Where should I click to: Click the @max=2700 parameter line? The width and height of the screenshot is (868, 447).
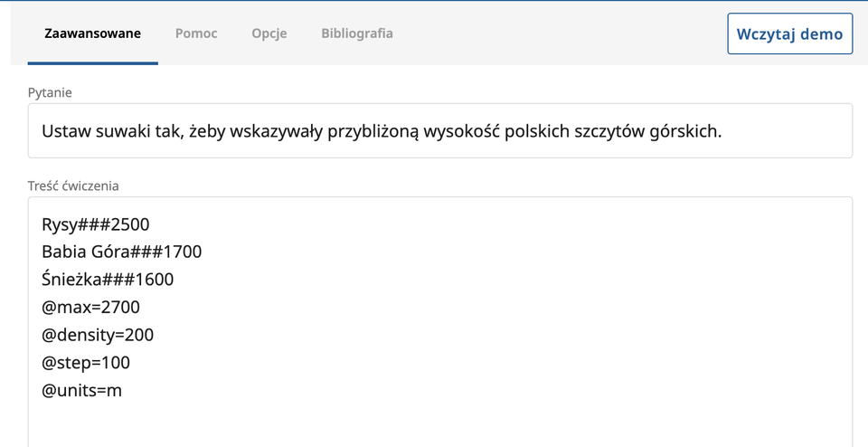90,308
